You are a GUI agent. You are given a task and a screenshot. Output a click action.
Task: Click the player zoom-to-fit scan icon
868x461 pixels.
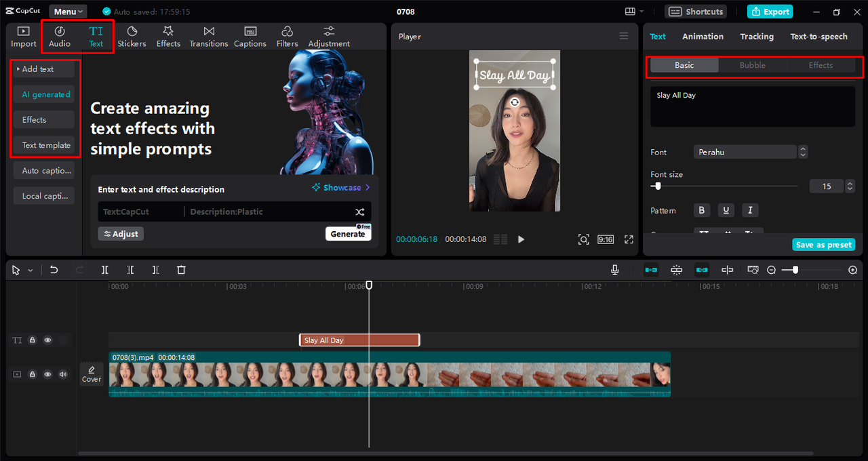tap(583, 239)
